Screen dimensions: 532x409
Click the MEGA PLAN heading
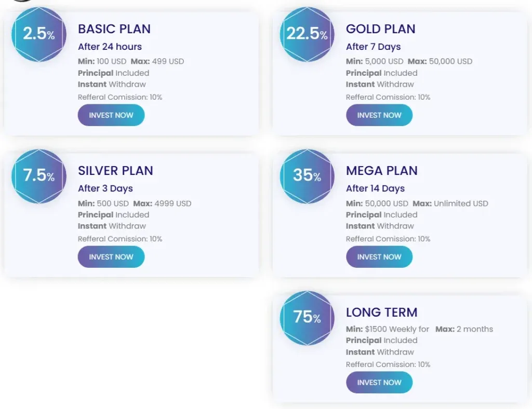(382, 171)
